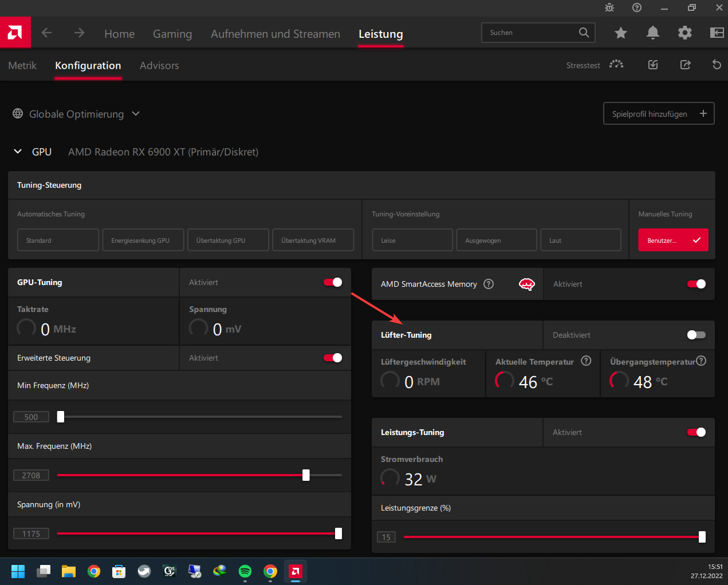Select Standard automatic tuning
This screenshot has width=728, height=585.
click(x=58, y=240)
